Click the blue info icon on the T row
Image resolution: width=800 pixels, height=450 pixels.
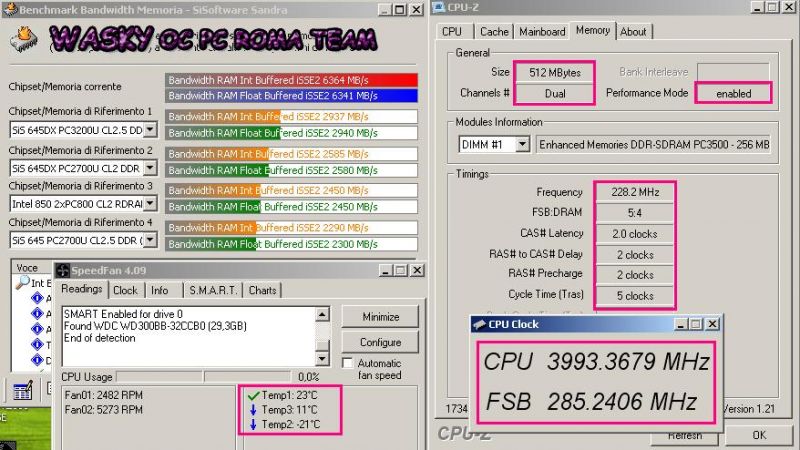pyautogui.click(x=37, y=344)
